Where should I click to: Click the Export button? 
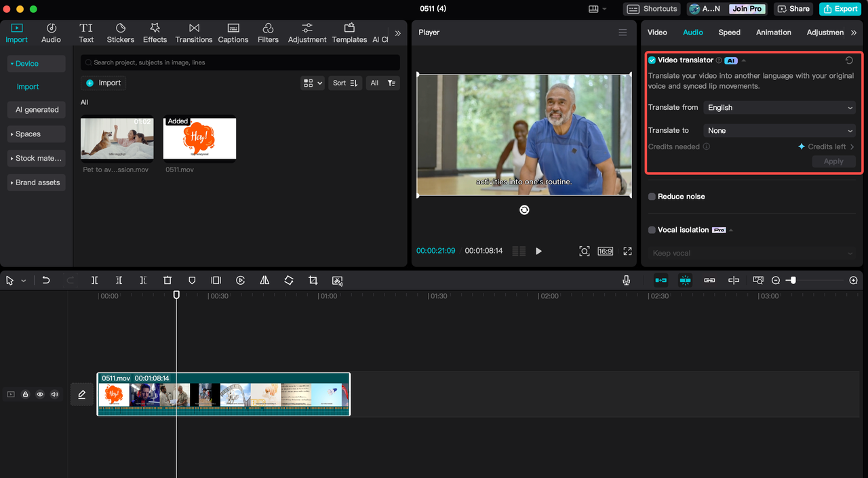point(840,9)
